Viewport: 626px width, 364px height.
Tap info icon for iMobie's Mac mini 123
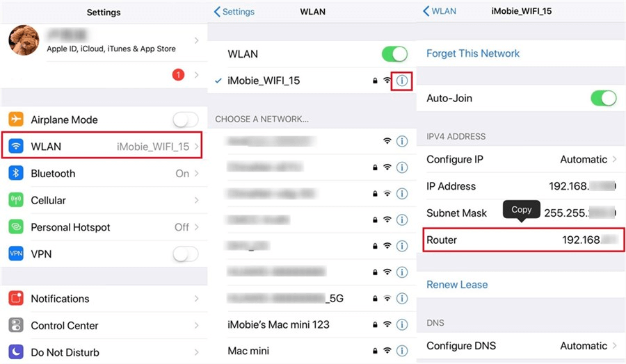401,324
